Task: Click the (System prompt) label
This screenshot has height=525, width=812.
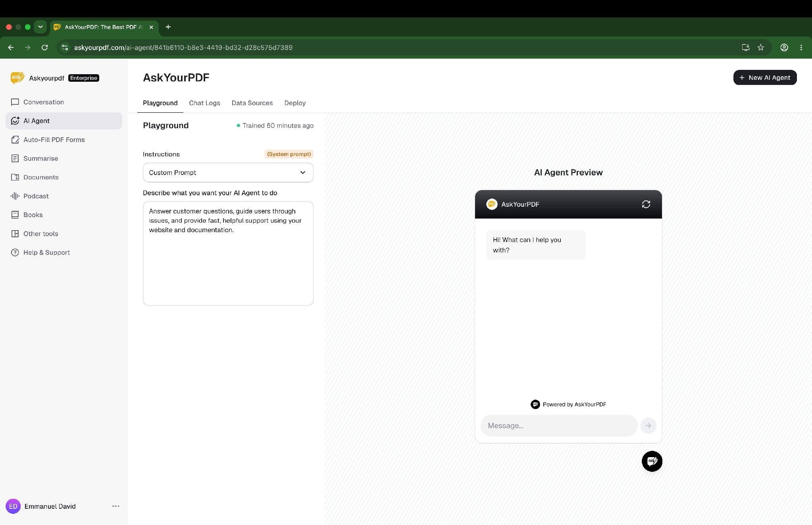Action: 289,154
